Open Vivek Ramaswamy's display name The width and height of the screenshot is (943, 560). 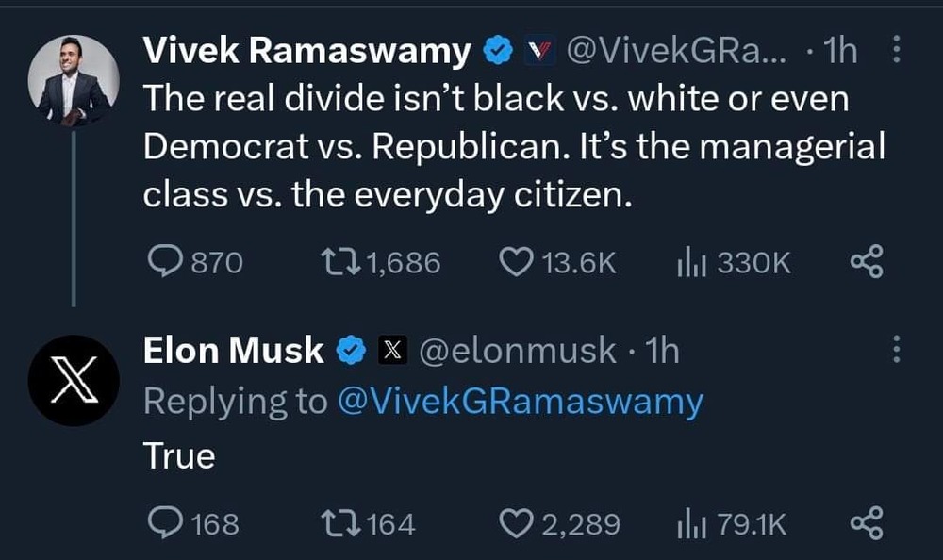tap(306, 52)
